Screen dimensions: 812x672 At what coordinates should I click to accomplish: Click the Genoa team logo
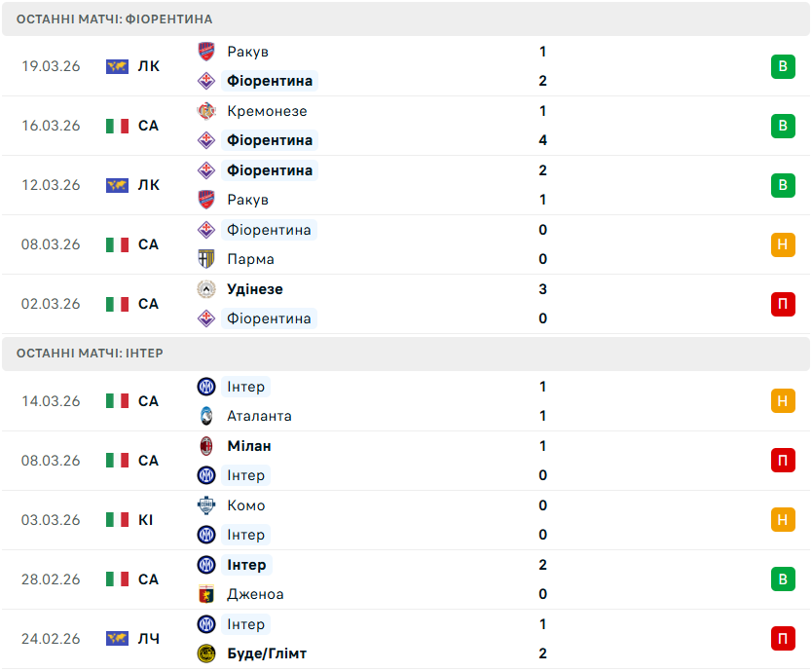pos(206,594)
